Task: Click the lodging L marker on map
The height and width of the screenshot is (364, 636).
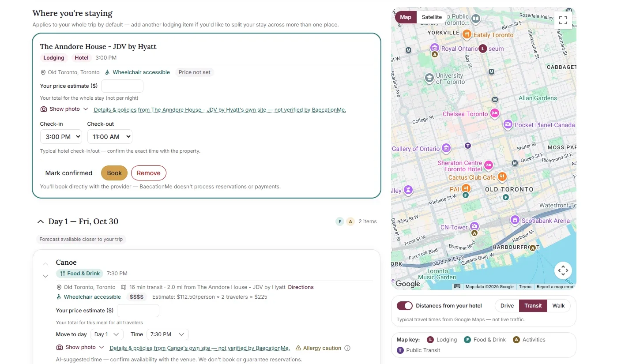Action: (x=483, y=49)
